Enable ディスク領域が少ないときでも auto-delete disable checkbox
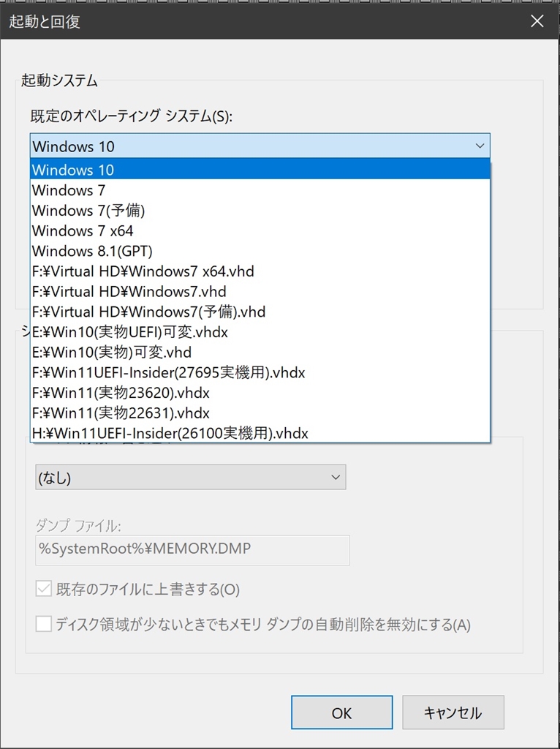The image size is (560, 749). click(x=43, y=625)
